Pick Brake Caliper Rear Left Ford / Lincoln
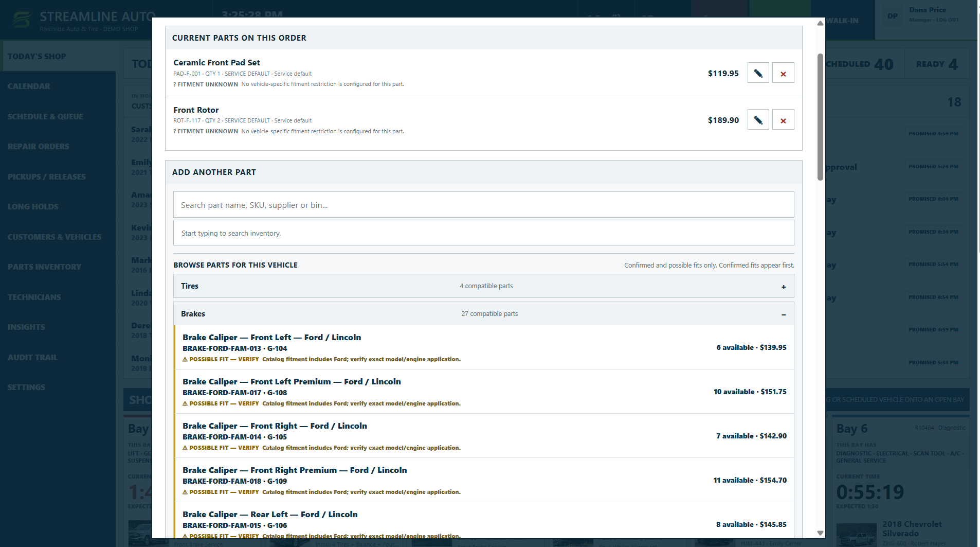980x547 pixels. pyautogui.click(x=484, y=521)
